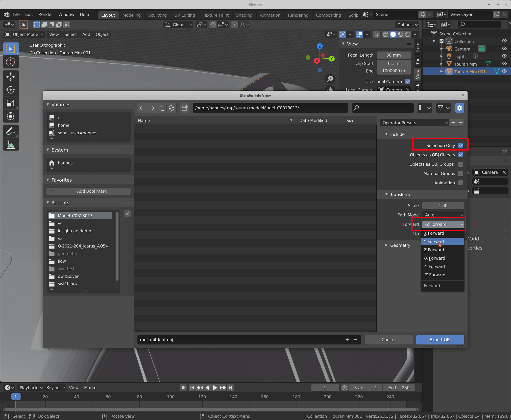This screenshot has width=511, height=420.
Task: Switch to the Shading workspace tab
Action: pos(244,15)
